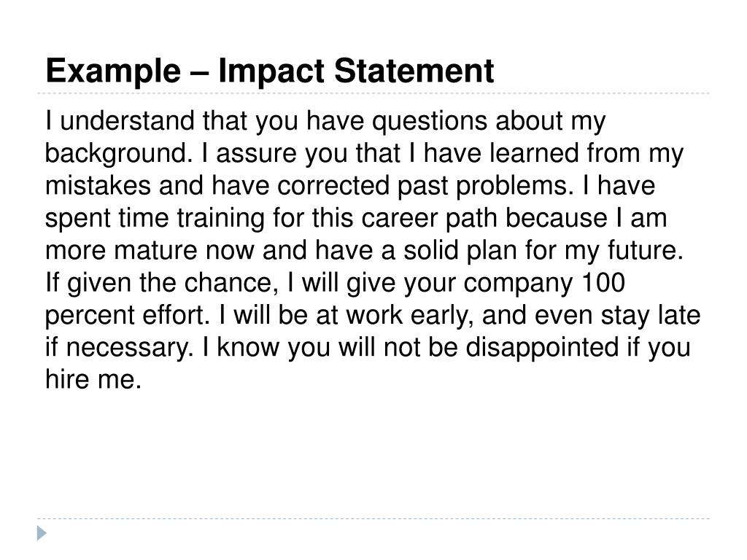Click the words 'spent time training'

tap(155, 218)
